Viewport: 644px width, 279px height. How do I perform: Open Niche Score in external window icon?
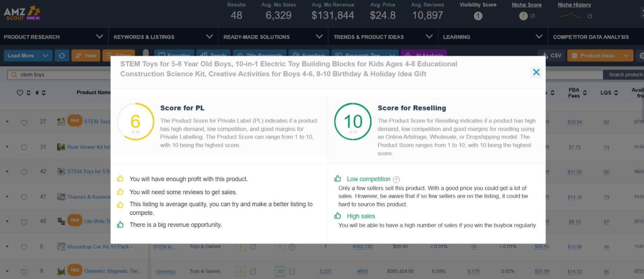point(533,16)
